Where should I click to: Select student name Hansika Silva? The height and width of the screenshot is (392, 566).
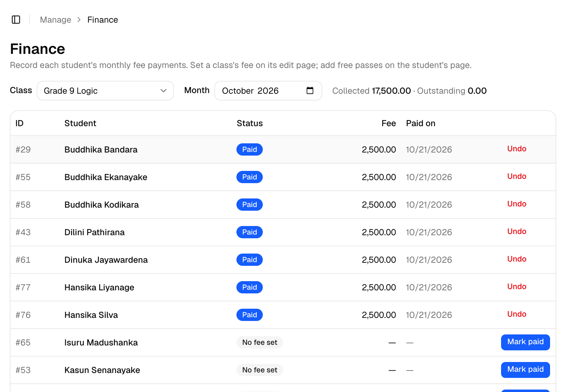[x=91, y=315]
